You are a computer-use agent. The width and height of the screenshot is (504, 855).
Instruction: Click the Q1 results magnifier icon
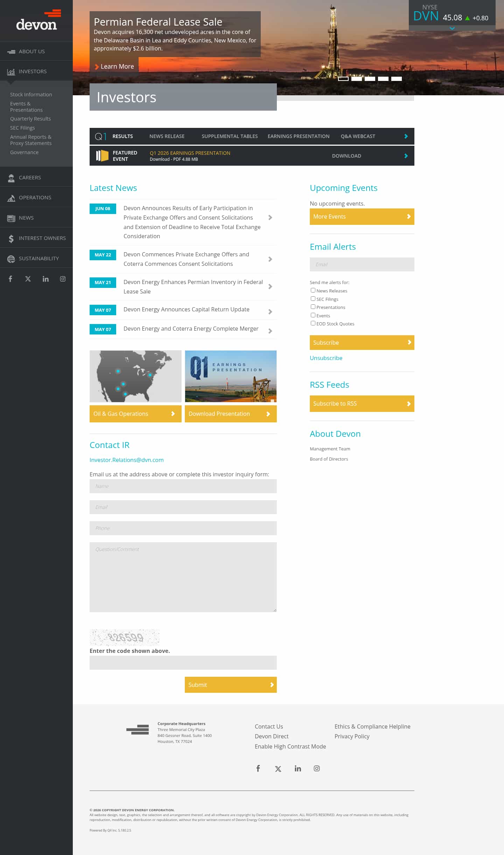coord(100,136)
